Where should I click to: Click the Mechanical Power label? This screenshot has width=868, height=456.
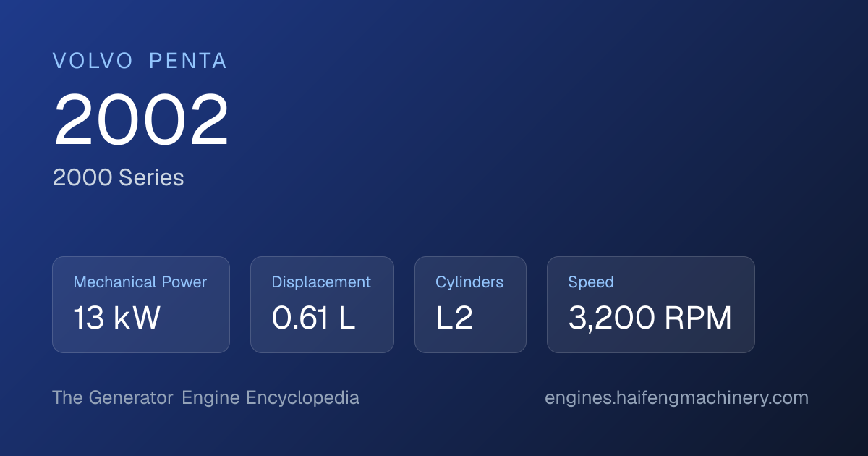tap(140, 282)
